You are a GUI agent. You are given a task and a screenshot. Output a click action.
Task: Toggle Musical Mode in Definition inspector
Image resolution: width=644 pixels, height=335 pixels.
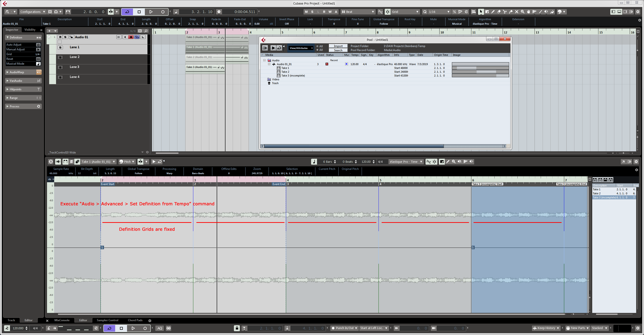[x=38, y=64]
